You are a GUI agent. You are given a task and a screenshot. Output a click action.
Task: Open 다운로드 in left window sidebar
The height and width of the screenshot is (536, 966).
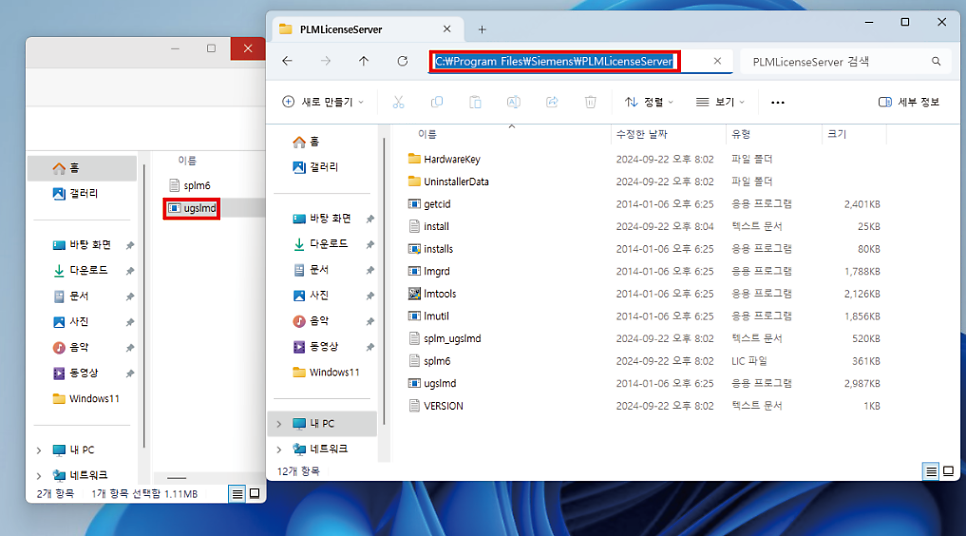pyautogui.click(x=83, y=270)
